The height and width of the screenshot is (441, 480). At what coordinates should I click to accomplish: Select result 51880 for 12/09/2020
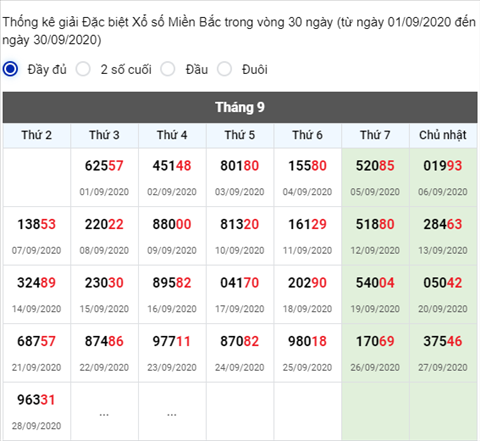coord(375,224)
